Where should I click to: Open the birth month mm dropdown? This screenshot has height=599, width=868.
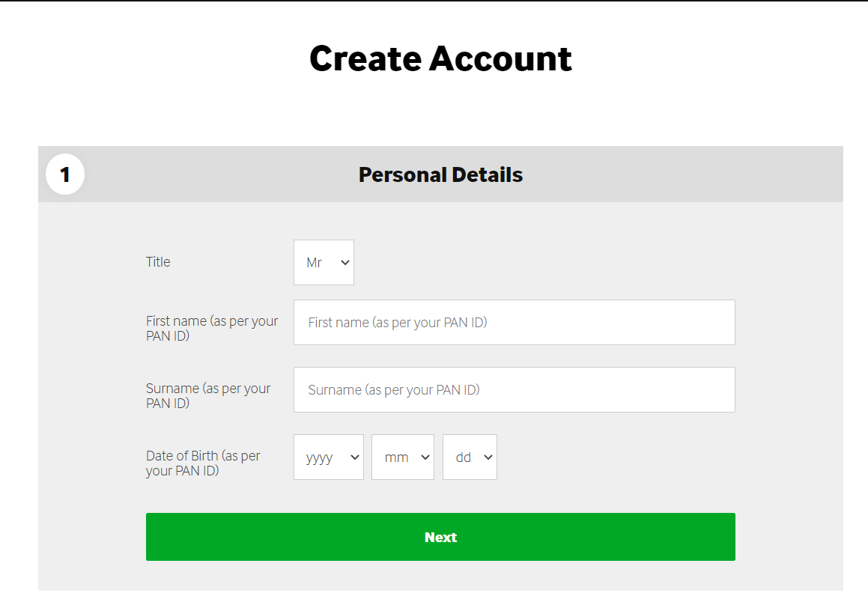pyautogui.click(x=402, y=457)
